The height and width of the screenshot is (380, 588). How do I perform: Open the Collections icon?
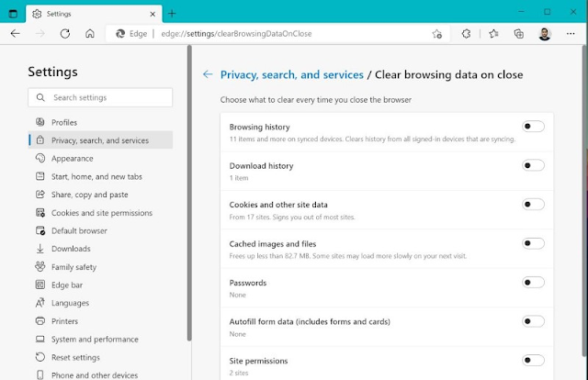(519, 33)
